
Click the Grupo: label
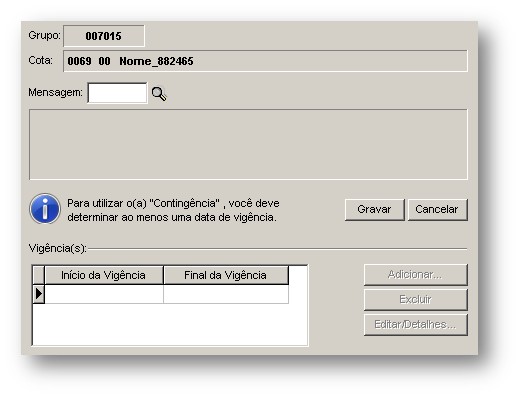click(x=44, y=35)
